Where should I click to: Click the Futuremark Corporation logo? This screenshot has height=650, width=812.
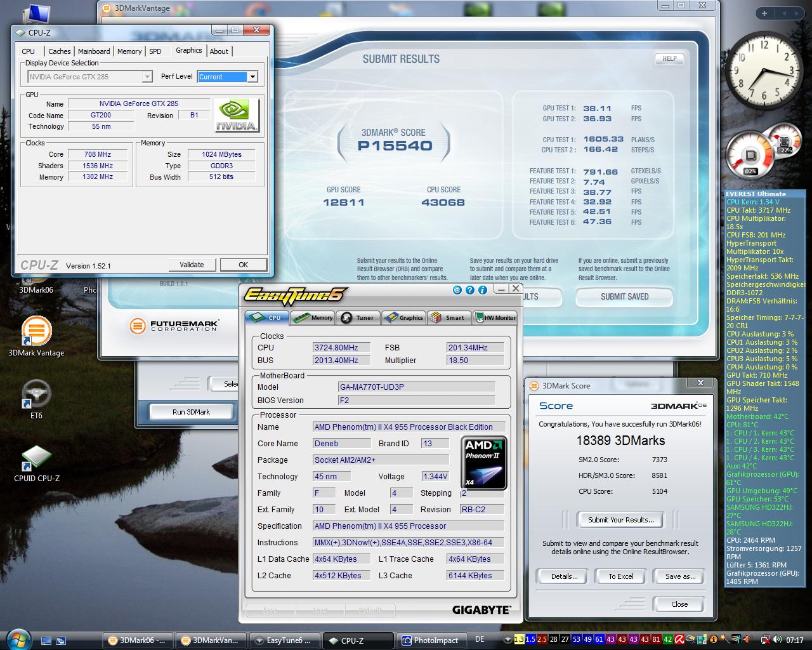[x=175, y=326]
